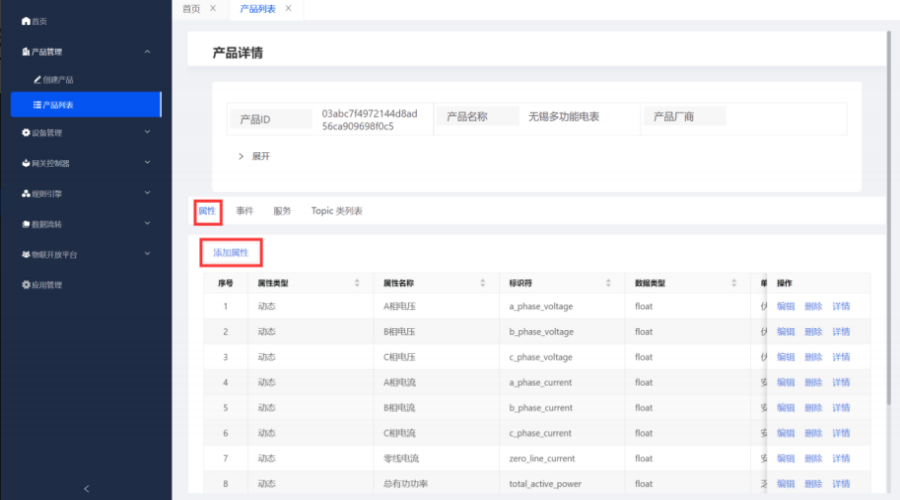Viewport: 900px width, 500px height.
Task: View details of C相电压 row
Action: tap(841, 357)
